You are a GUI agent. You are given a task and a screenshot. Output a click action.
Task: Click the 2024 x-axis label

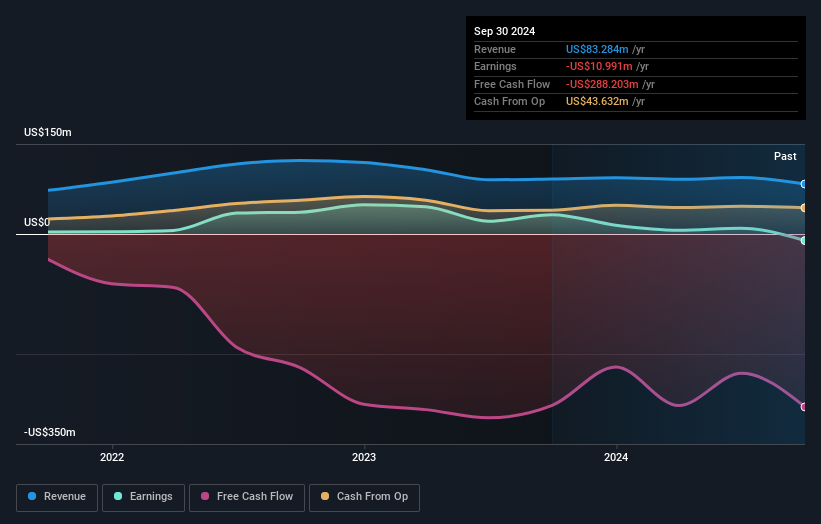pyautogui.click(x=616, y=457)
